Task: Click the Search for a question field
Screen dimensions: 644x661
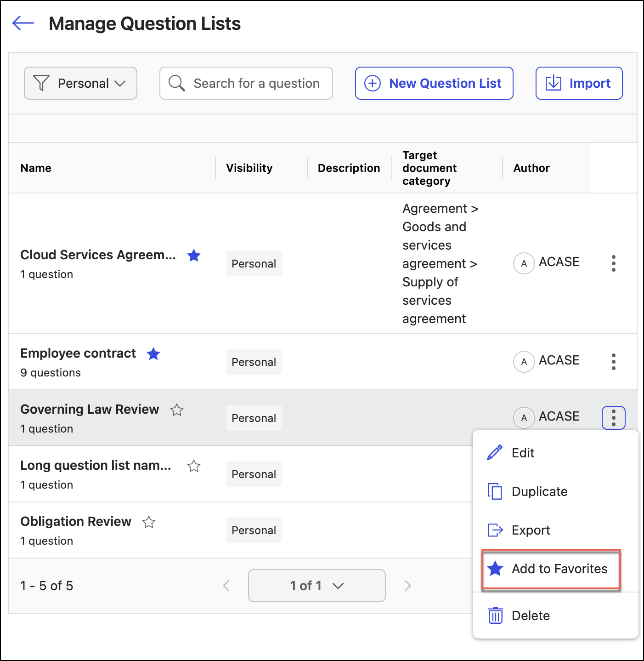Action: pos(246,83)
